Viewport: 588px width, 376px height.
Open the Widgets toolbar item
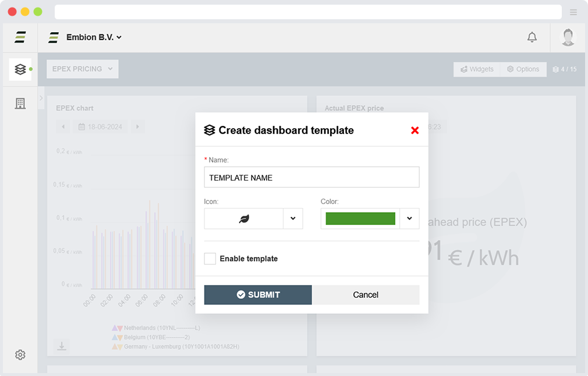click(477, 69)
